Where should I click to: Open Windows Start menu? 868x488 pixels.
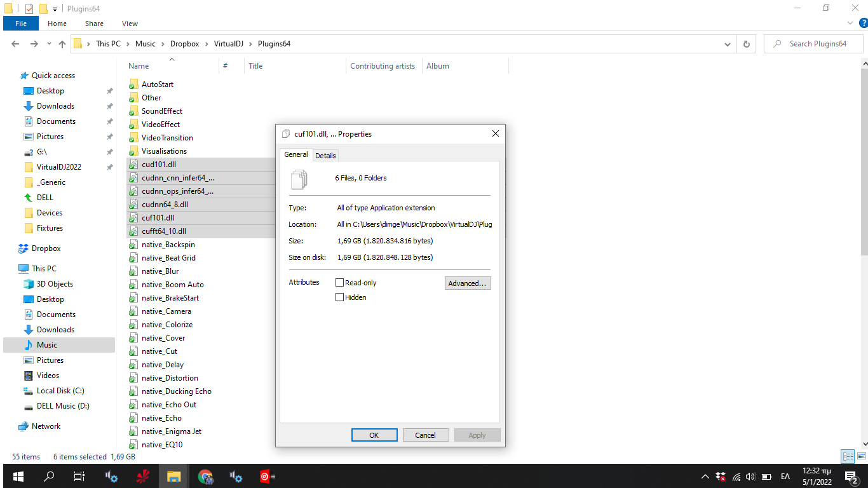(18, 476)
